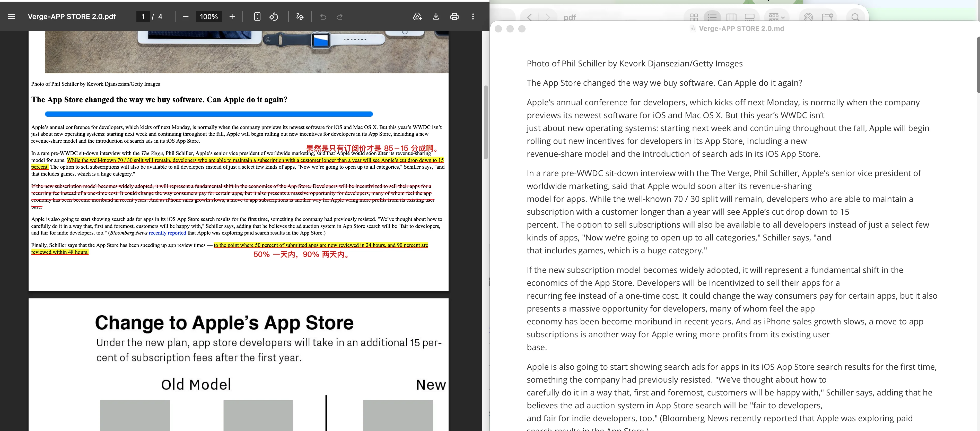Viewport: 980px width, 431px height.
Task: Click the markdown window vertical scrollbar
Action: click(x=978, y=65)
